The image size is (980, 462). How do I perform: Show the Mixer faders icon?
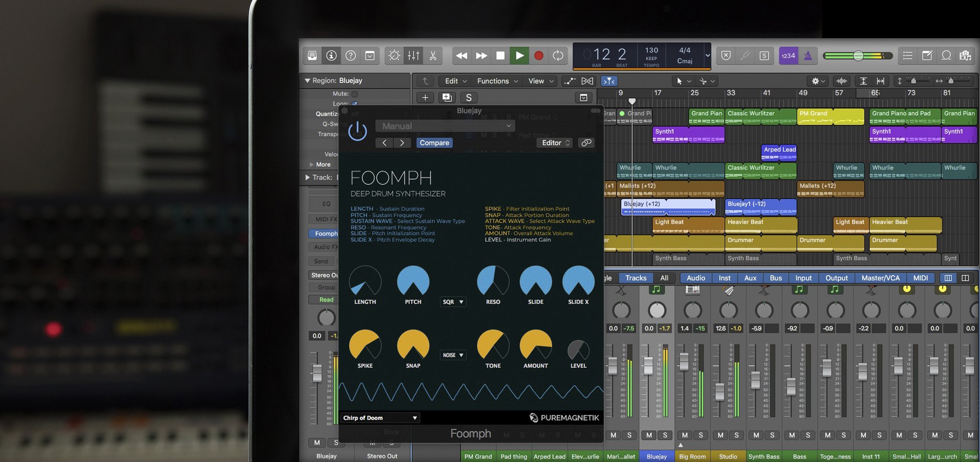coord(414,55)
